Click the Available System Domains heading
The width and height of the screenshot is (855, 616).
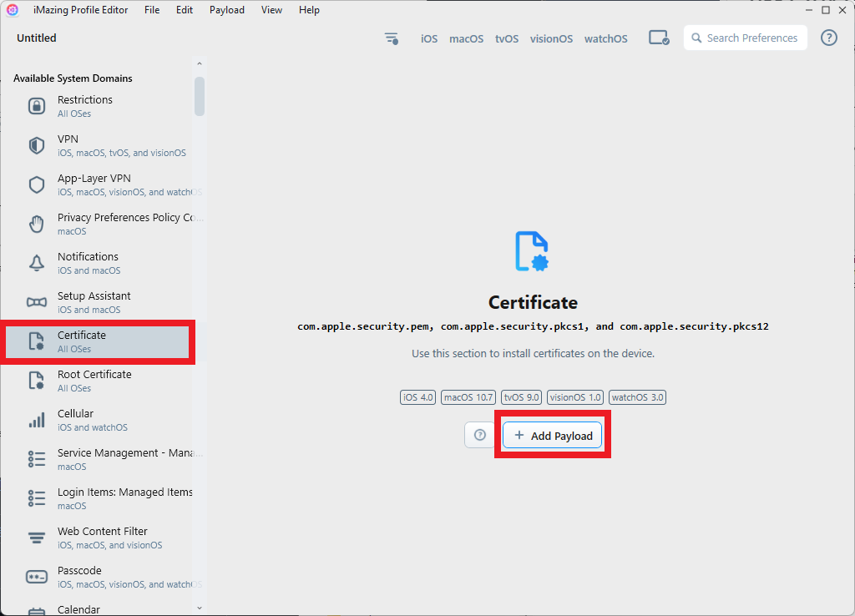[x=73, y=78]
